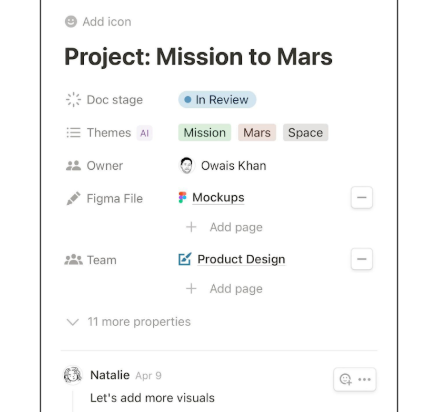Click the Doc stage spinner icon
This screenshot has height=412, width=439.
tap(73, 100)
